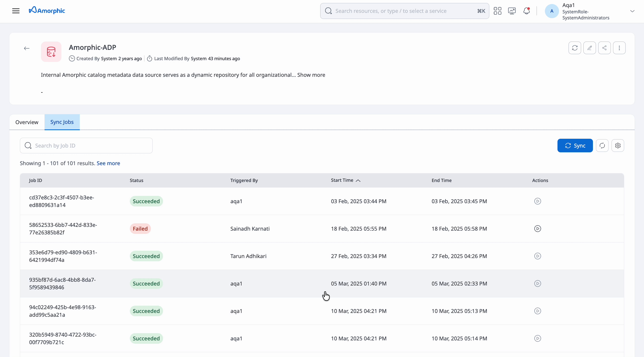Share the Amorphic-ADP datasource

(604, 48)
